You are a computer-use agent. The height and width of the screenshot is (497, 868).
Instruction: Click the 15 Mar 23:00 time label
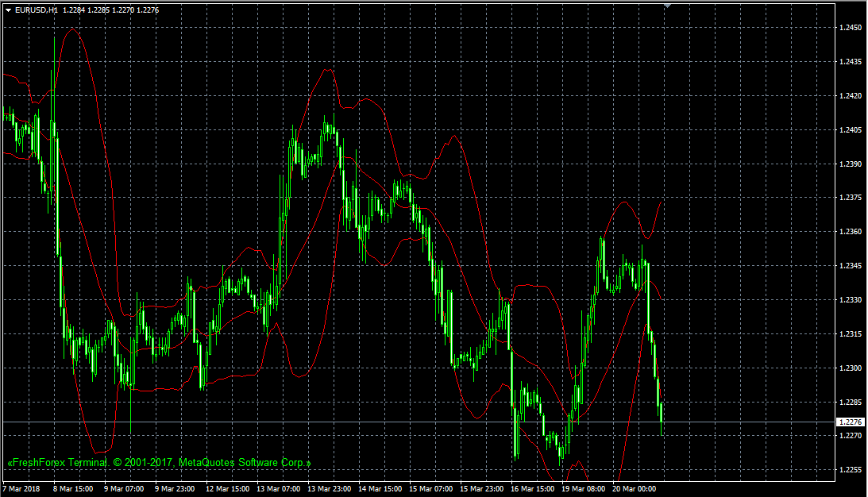pyautogui.click(x=482, y=489)
